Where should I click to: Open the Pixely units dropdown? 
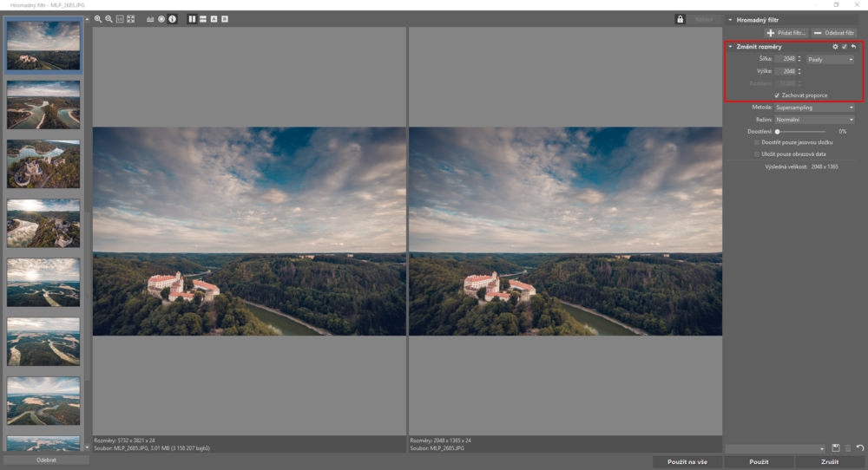(x=831, y=59)
